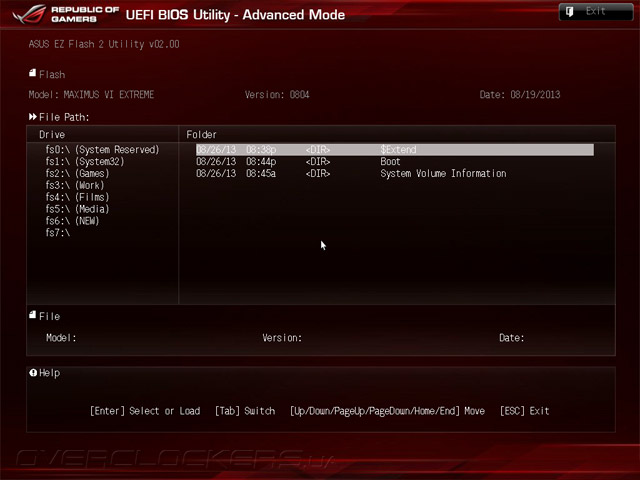
Task: Open the Boot folder
Action: (390, 162)
